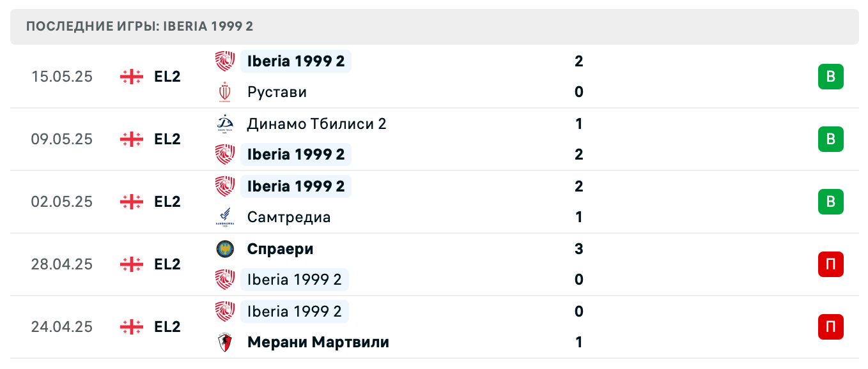Select the Самтредиа team name
868x369 pixels.
[288, 218]
